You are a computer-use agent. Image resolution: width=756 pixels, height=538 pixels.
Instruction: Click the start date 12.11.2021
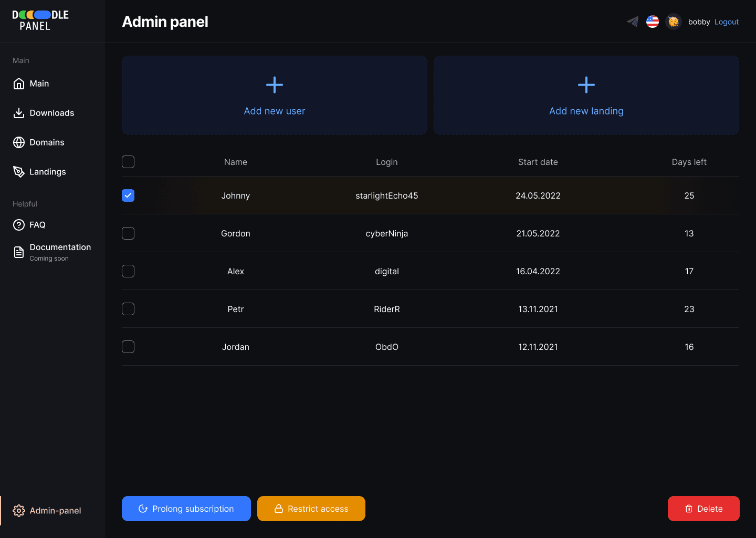click(x=538, y=347)
